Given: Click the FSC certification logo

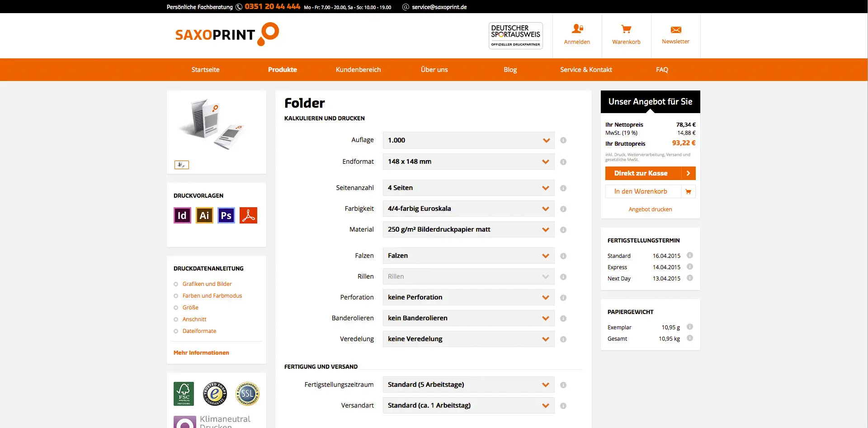Looking at the screenshot, I should click(183, 394).
